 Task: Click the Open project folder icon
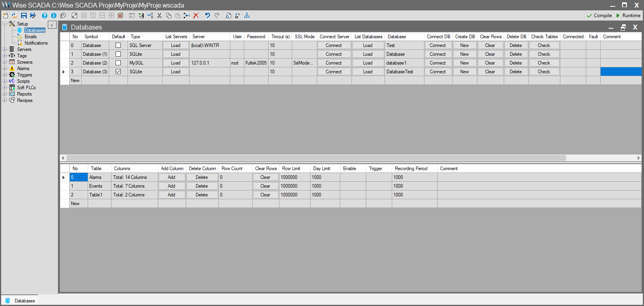coord(14,16)
